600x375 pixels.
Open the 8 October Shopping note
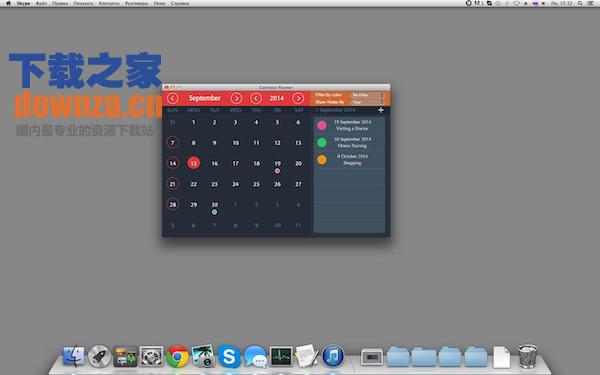349,160
